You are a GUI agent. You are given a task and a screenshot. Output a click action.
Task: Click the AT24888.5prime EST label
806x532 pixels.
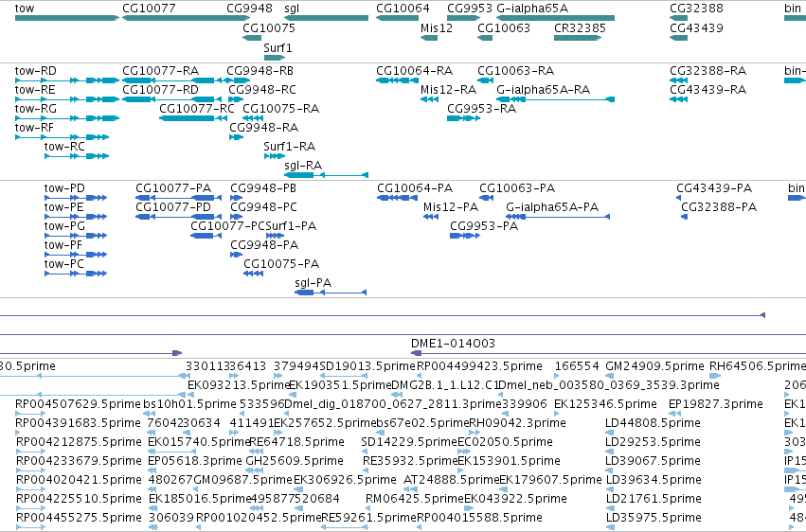[x=452, y=479]
